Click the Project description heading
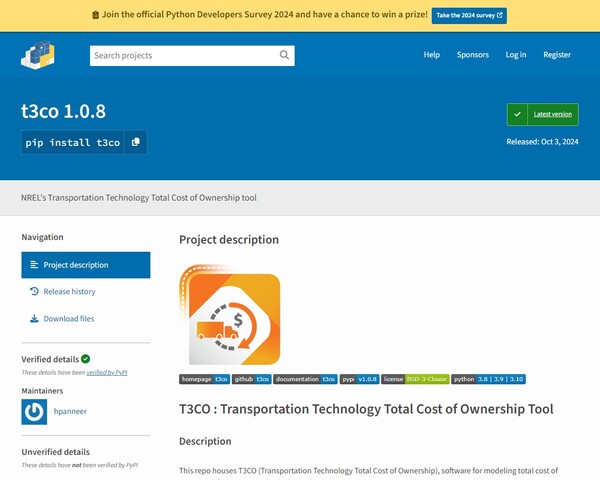 [x=229, y=240]
